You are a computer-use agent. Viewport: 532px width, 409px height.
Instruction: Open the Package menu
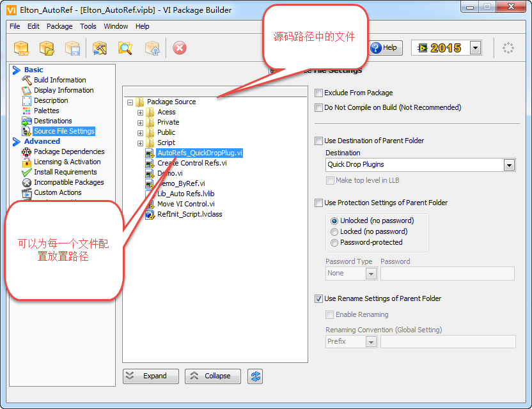(59, 26)
